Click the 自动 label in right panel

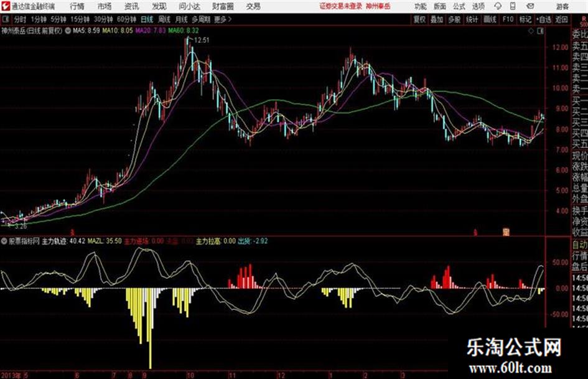(x=580, y=245)
